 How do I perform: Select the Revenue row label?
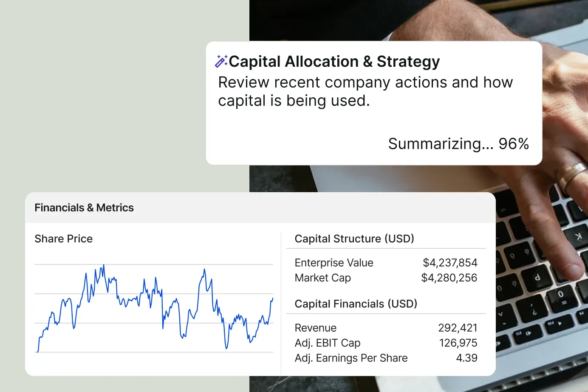pyautogui.click(x=316, y=328)
